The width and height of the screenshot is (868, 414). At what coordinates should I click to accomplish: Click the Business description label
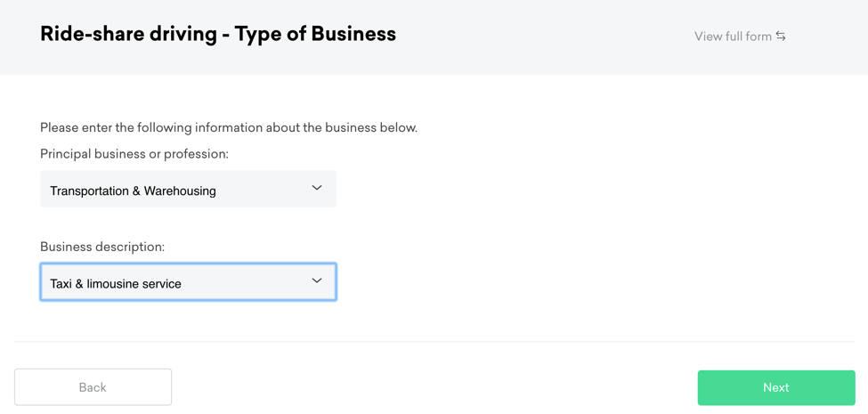pos(102,247)
